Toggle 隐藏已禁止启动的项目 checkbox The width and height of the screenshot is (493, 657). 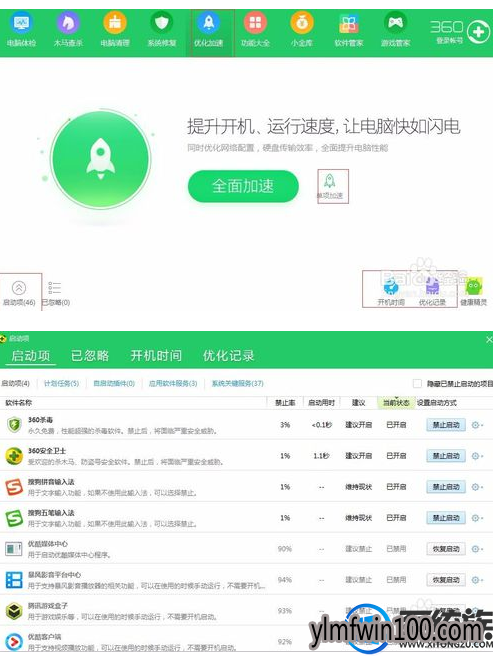tap(417, 383)
